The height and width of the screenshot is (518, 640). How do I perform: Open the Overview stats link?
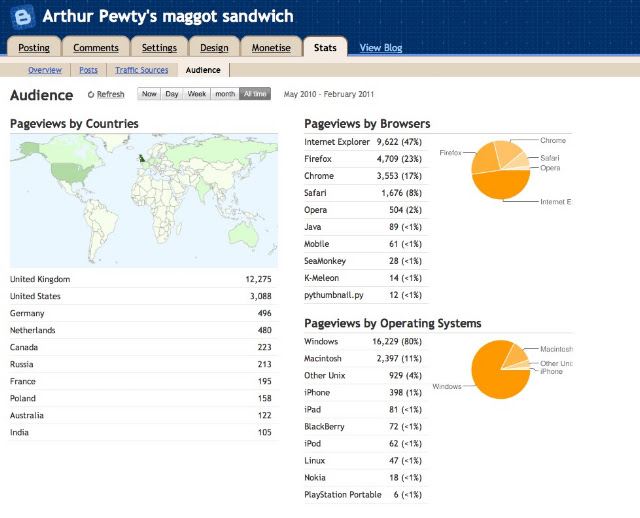coord(45,70)
